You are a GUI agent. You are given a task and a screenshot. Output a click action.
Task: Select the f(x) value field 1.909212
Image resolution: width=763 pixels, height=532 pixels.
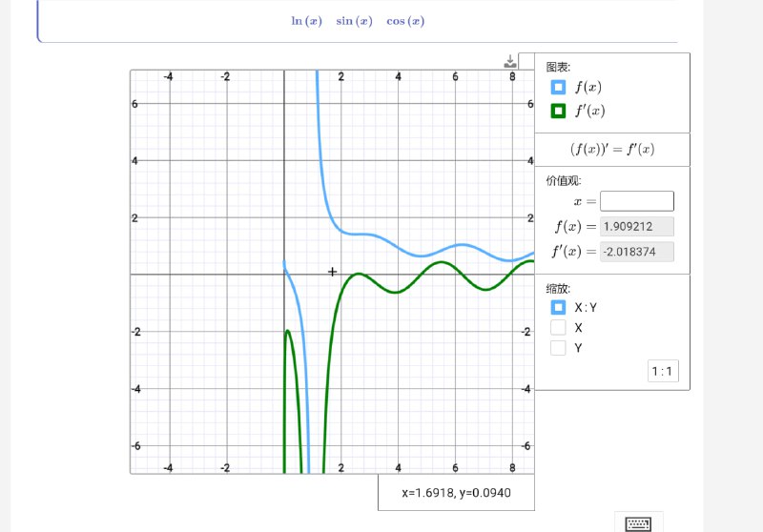pyautogui.click(x=637, y=227)
